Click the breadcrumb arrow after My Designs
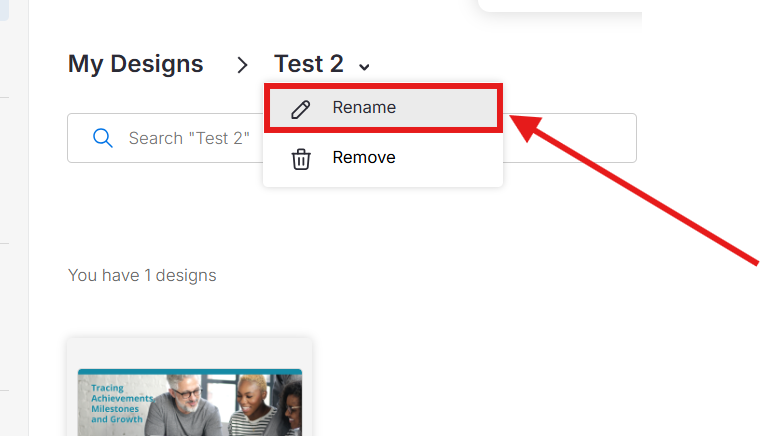 point(241,65)
